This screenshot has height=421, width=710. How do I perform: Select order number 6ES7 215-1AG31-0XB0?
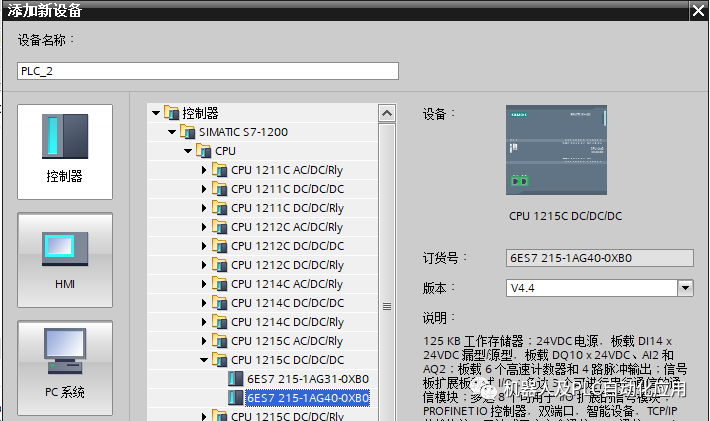pos(308,379)
